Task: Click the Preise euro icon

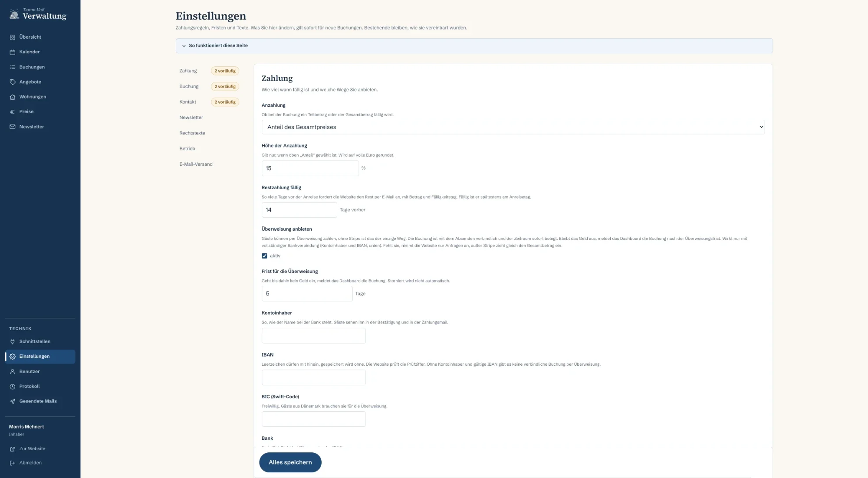Action: (12, 112)
